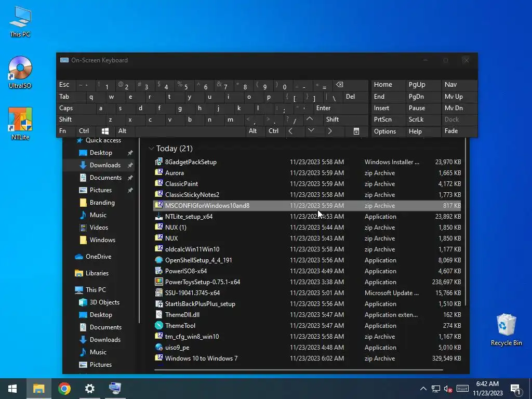The image size is (532, 399).
Task: Click the up arrow key on keyboard
Action: pos(310,119)
